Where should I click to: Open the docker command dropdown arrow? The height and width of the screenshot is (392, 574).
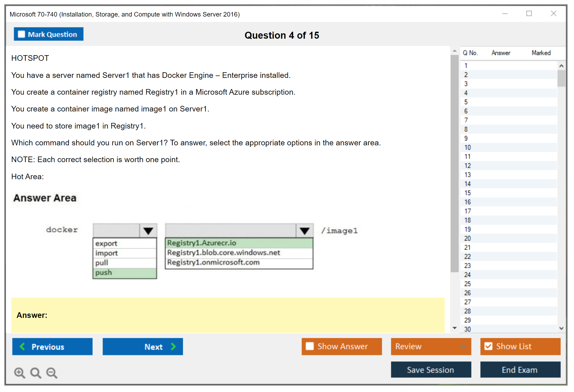148,231
